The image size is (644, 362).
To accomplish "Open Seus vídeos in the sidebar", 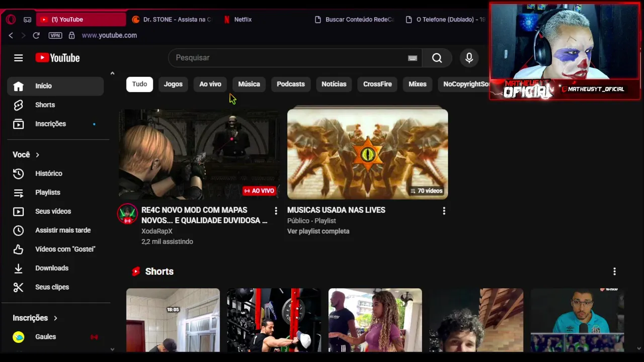I will pyautogui.click(x=55, y=212).
